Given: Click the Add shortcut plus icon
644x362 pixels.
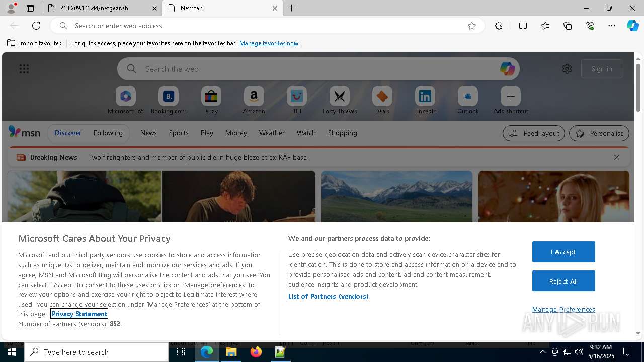Looking at the screenshot, I should coord(511,96).
